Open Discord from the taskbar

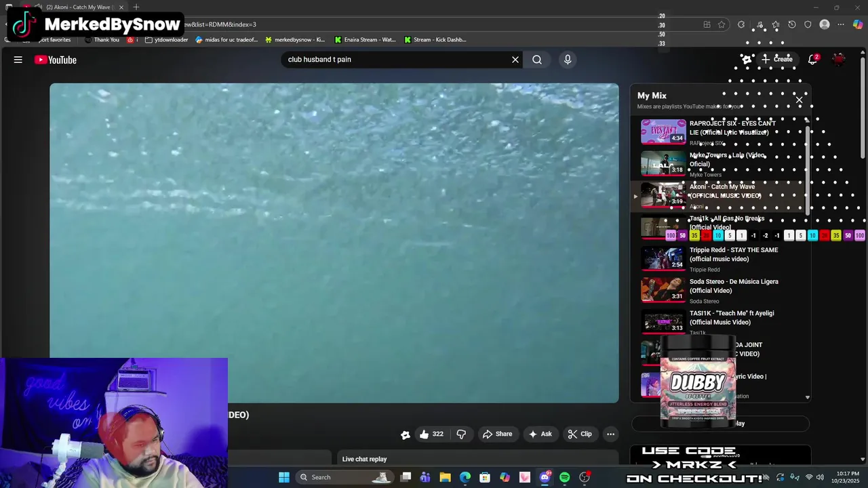(x=545, y=477)
